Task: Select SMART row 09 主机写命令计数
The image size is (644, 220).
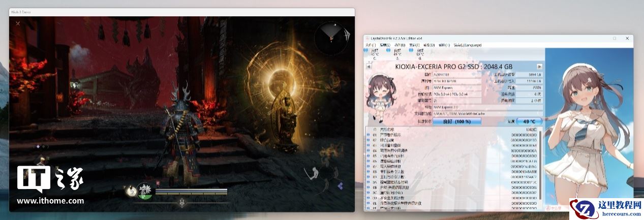Action: 451,177
